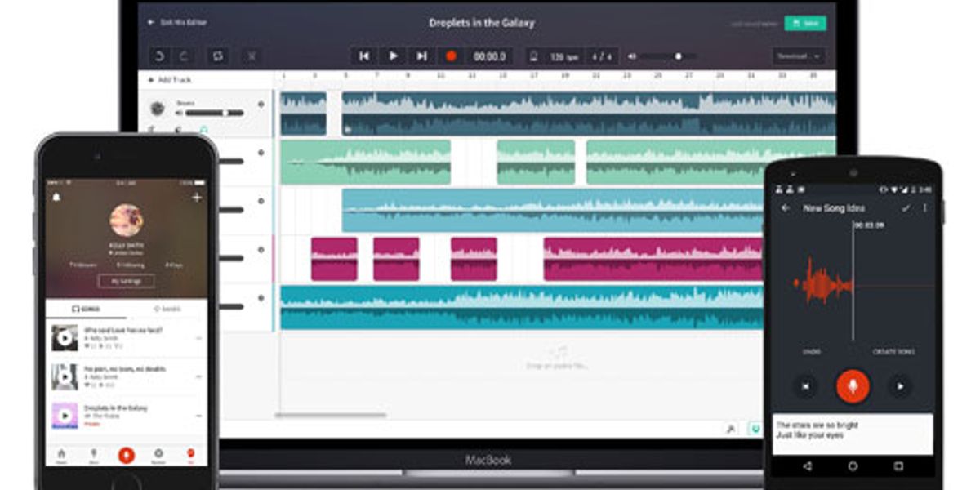Tap the skip-forward icon on the Android recorder
This screenshot has width=980, height=490.
[901, 386]
